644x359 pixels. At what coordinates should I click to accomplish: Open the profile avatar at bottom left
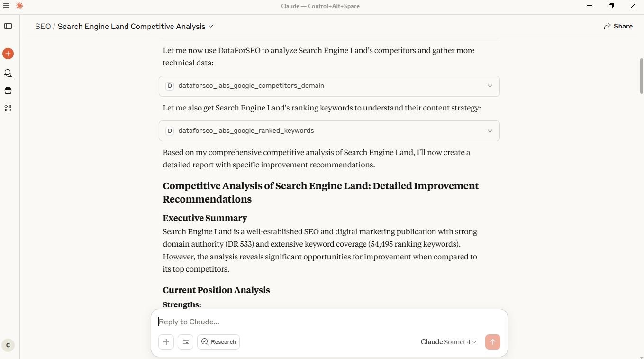tap(8, 345)
